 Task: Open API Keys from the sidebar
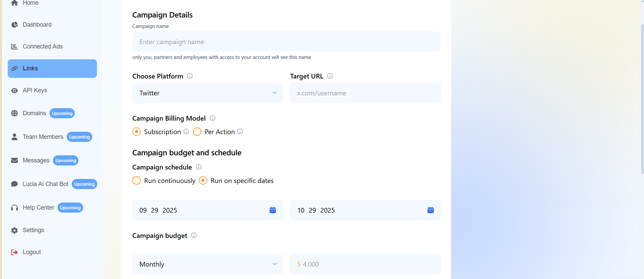(x=35, y=90)
